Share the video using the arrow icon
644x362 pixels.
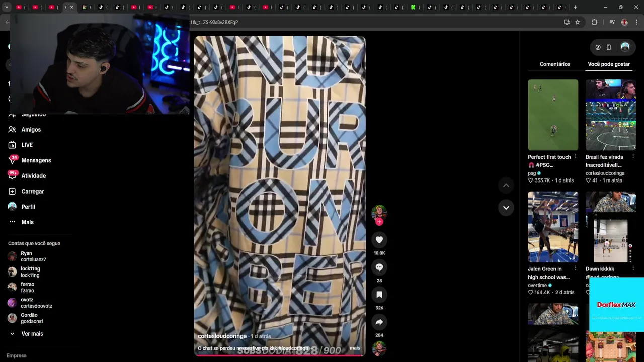click(x=379, y=322)
